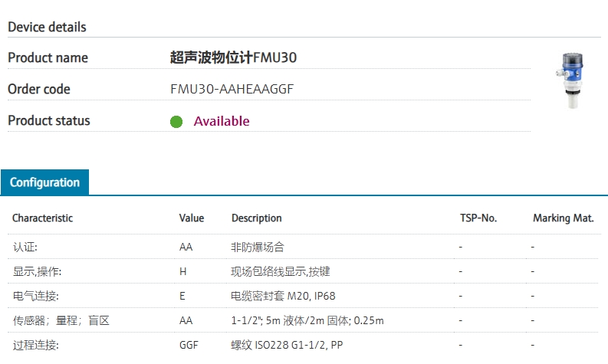
Task: Click the green Available status indicator dot
Action: (176, 122)
